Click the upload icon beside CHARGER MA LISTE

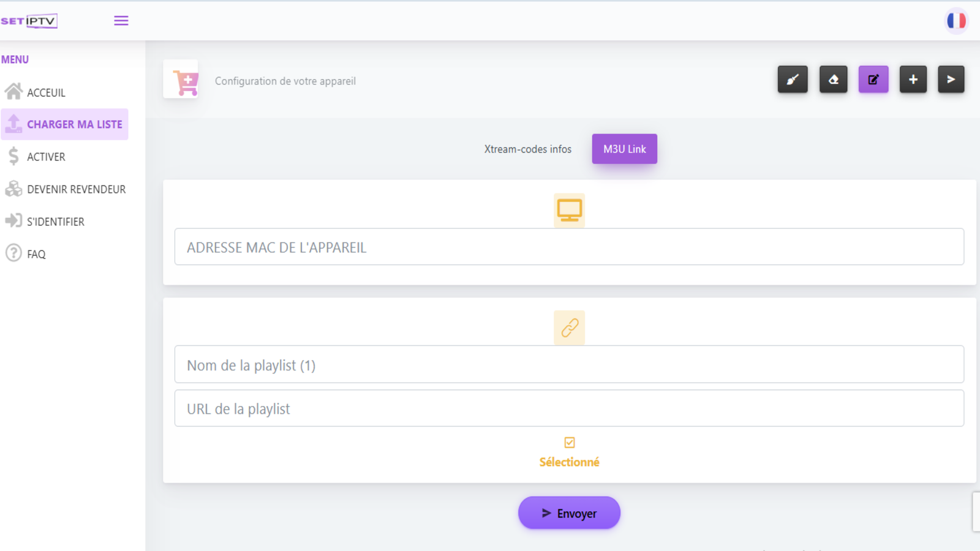point(13,124)
